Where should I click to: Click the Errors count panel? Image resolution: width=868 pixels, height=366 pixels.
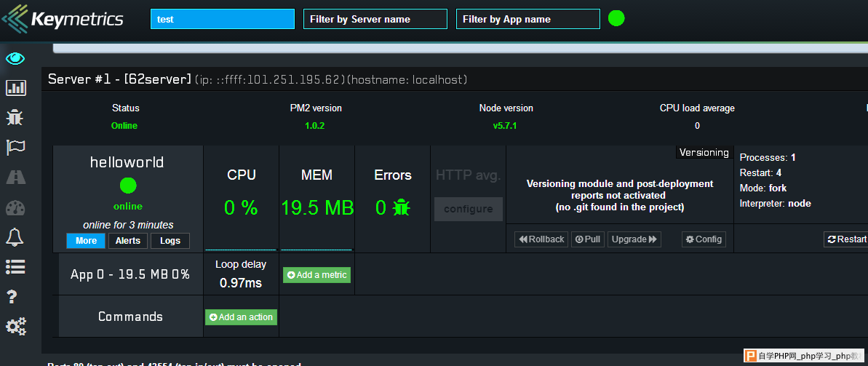(393, 198)
